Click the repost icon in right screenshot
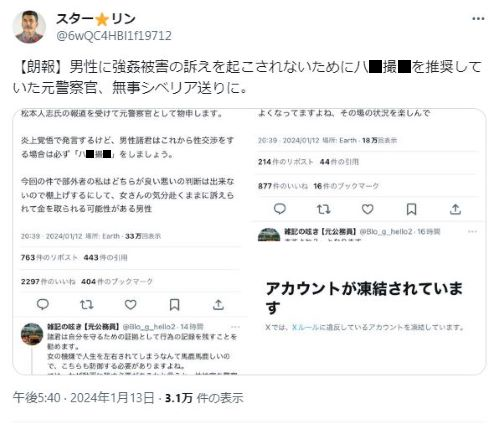Image resolution: width=500 pixels, height=425 pixels. [x=323, y=209]
